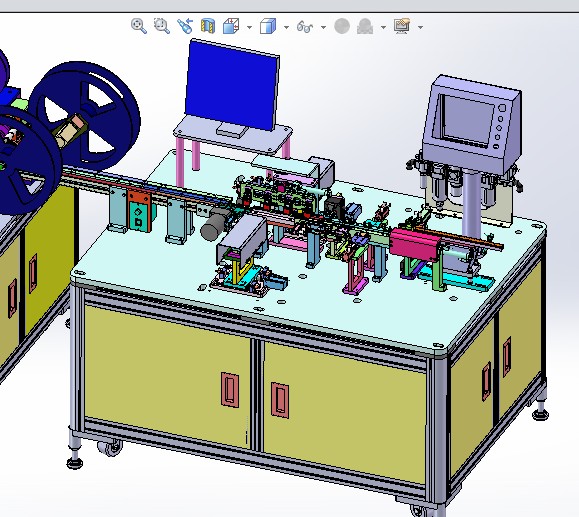Click the Zoom to Fit icon
The width and height of the screenshot is (579, 517).
[139, 26]
